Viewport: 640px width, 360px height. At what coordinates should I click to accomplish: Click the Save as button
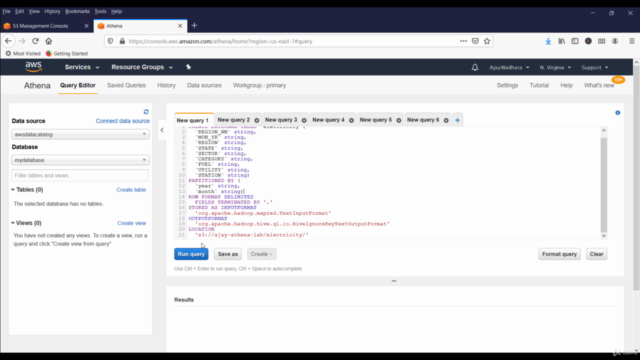click(228, 254)
